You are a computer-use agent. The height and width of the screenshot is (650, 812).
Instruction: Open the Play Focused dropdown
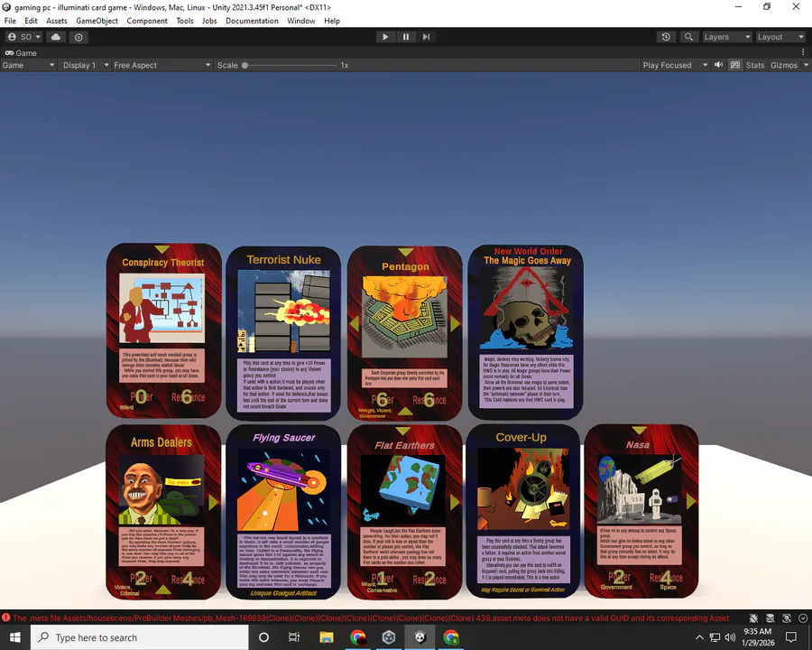tap(675, 65)
